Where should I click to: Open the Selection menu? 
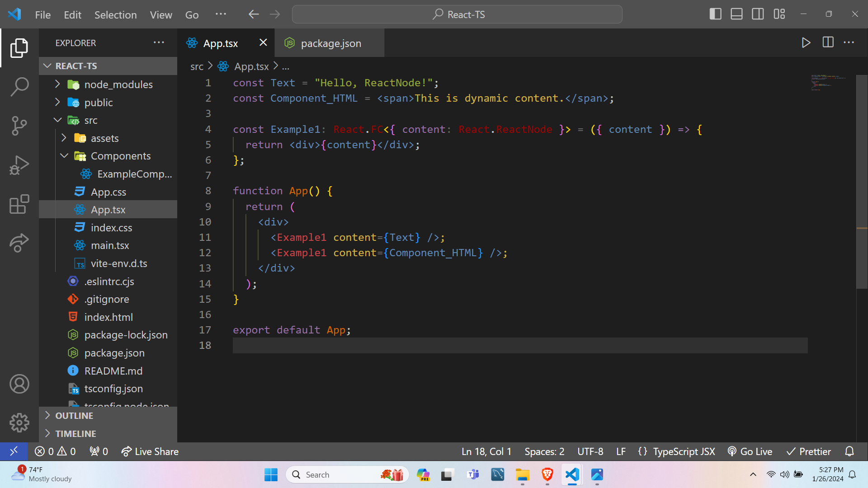point(115,14)
